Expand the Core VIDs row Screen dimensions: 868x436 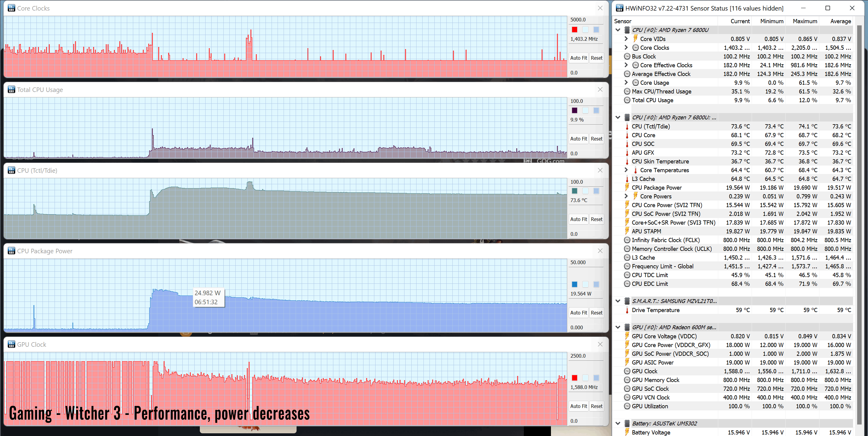(626, 39)
